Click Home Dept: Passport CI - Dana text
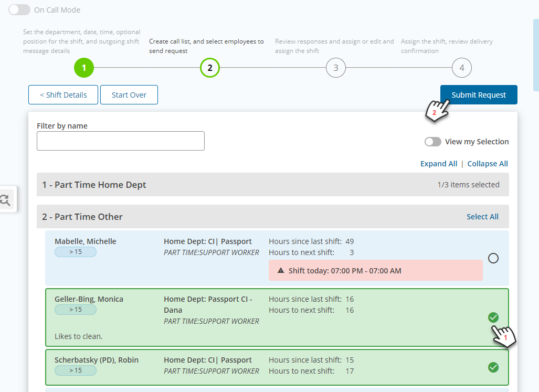The height and width of the screenshot is (392, 539). pyautogui.click(x=208, y=304)
